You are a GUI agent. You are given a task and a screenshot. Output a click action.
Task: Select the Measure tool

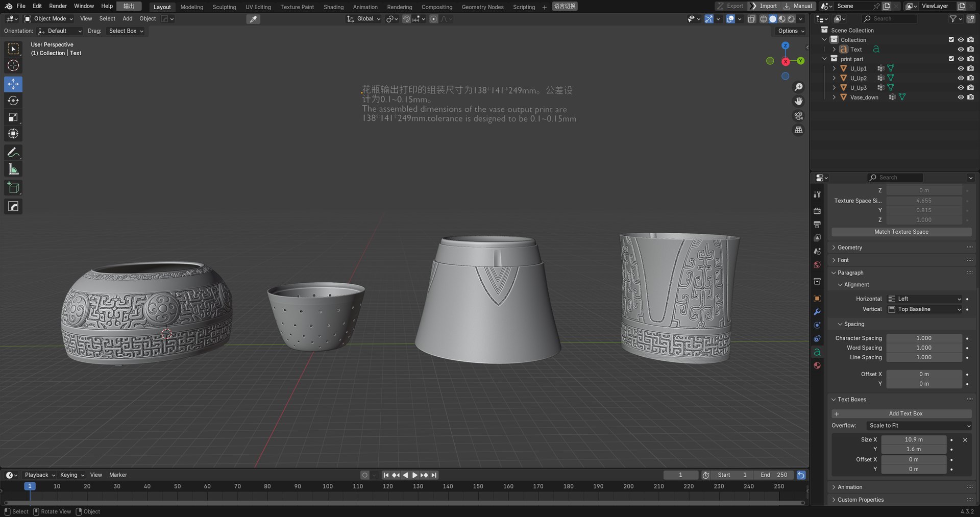tap(13, 169)
